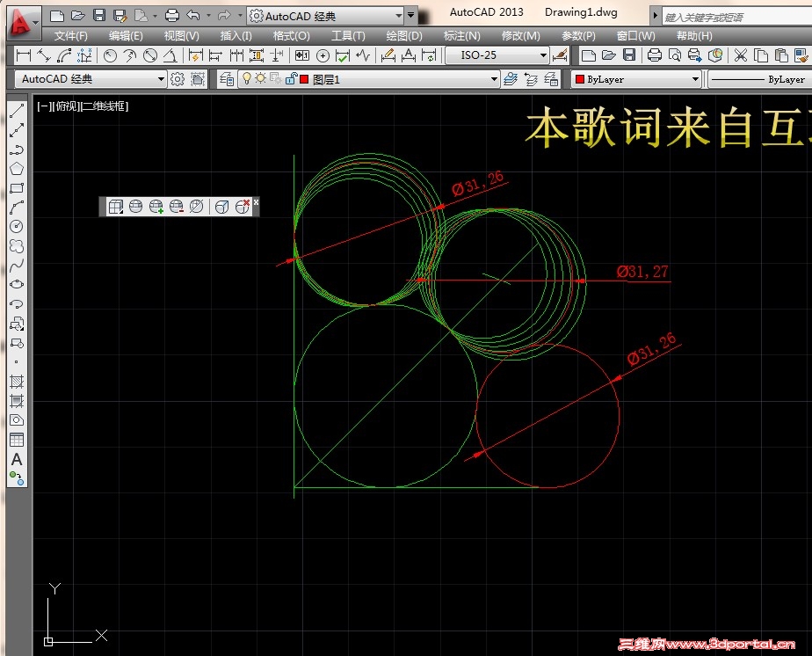Select the Arc tool

(x=17, y=208)
